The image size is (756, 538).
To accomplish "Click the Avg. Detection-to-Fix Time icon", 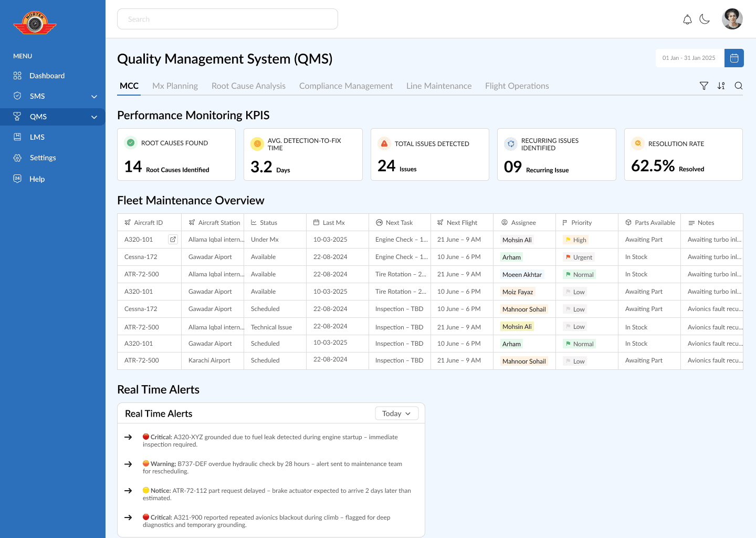I will pyautogui.click(x=257, y=143).
